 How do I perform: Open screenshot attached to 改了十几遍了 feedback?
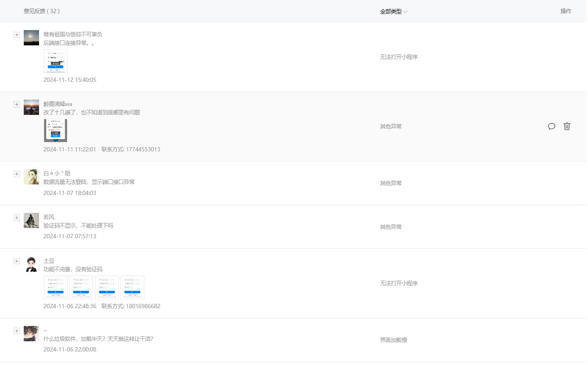pos(56,131)
